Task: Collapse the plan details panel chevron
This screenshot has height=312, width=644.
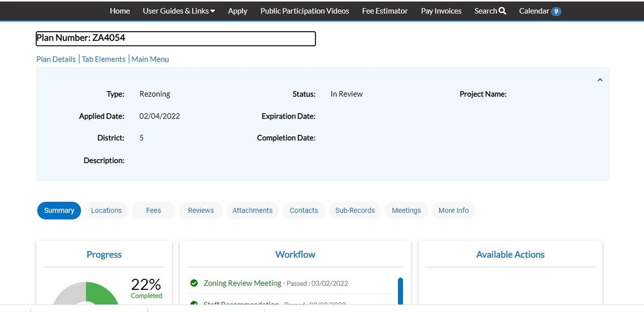Action: 600,80
